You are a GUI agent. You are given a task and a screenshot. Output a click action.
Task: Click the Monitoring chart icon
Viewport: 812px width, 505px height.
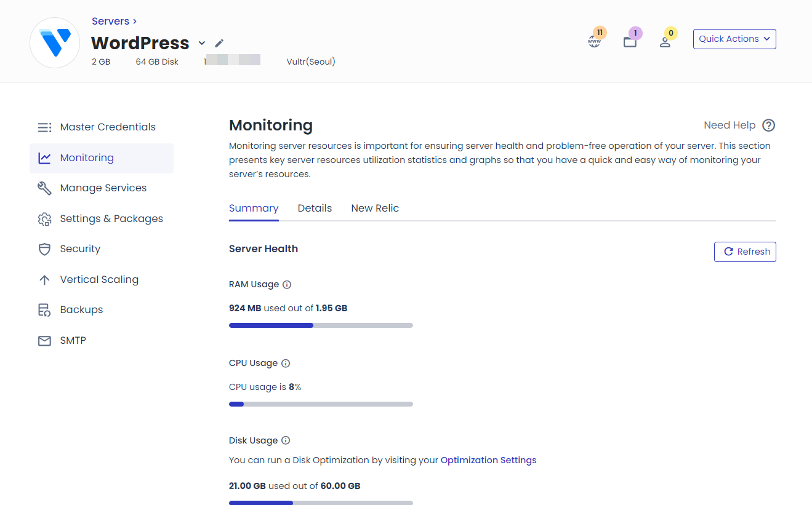[x=44, y=158]
